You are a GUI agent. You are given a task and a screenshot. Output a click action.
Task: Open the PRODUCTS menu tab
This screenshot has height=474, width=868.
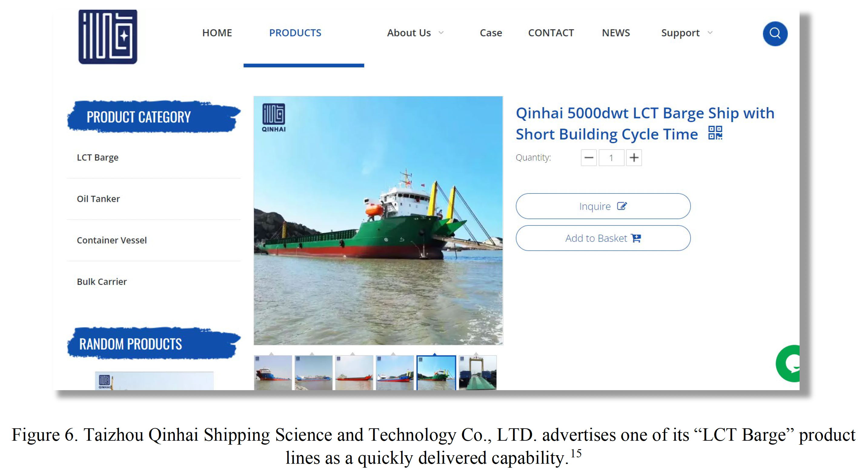coord(295,33)
